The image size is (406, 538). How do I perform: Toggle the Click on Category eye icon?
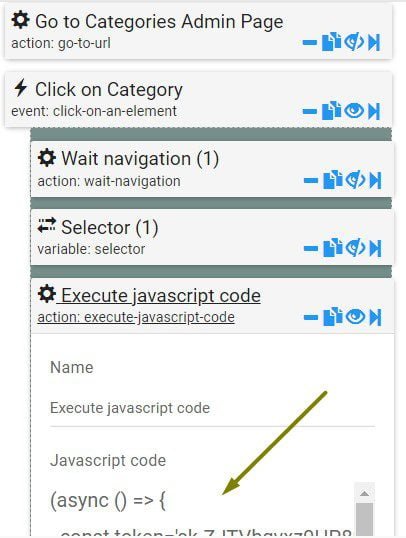[x=354, y=110]
